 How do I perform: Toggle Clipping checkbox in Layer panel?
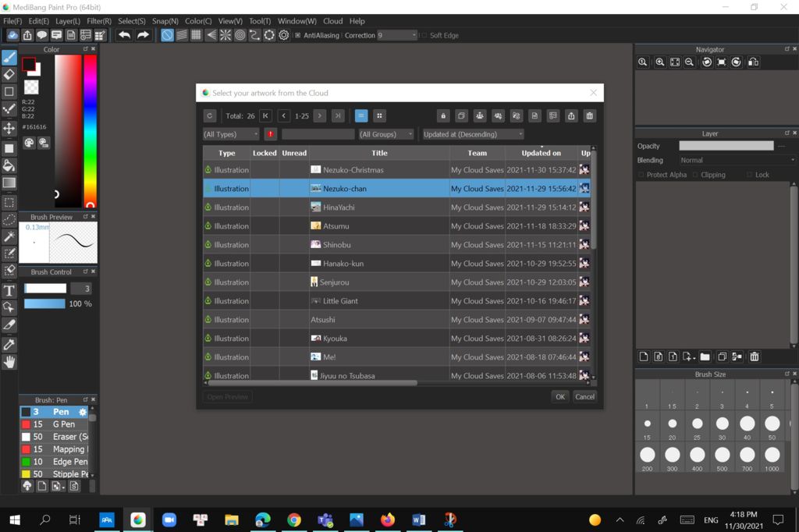coord(695,175)
